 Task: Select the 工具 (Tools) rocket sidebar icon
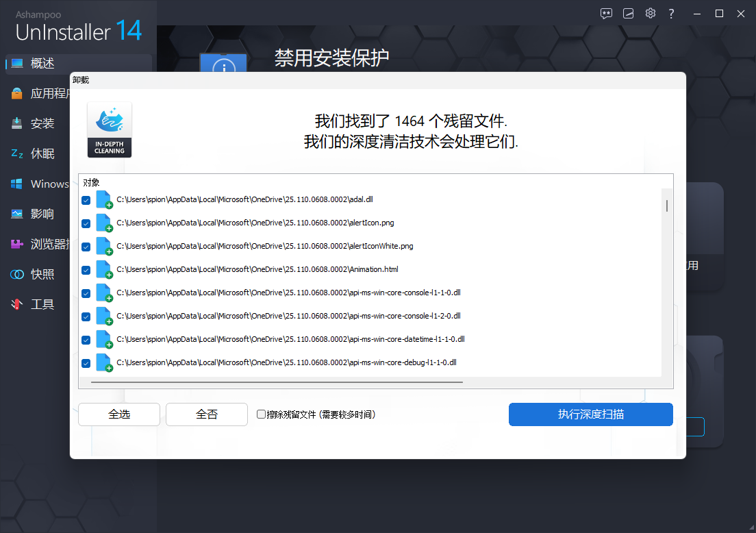[17, 304]
